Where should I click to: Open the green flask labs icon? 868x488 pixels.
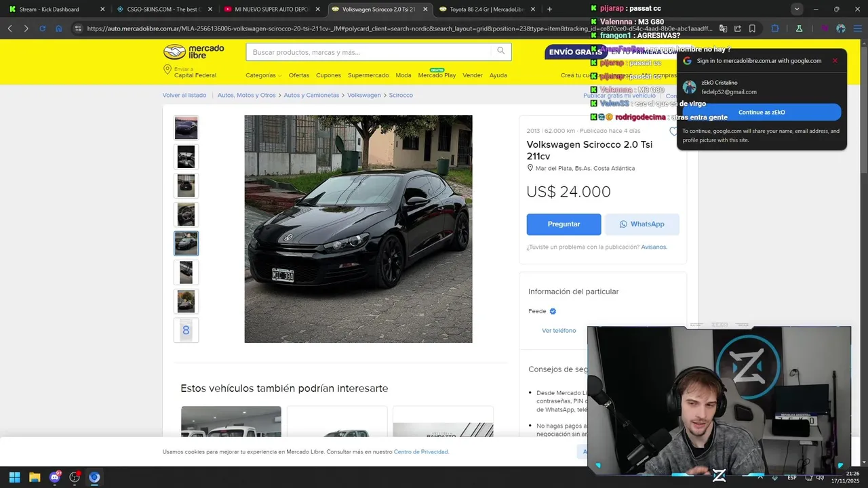pos(800,28)
